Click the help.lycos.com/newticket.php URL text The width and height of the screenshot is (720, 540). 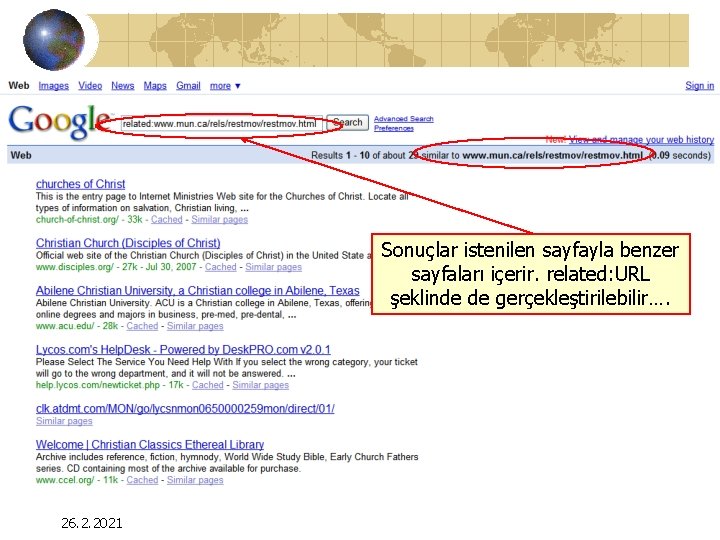[x=98, y=385]
